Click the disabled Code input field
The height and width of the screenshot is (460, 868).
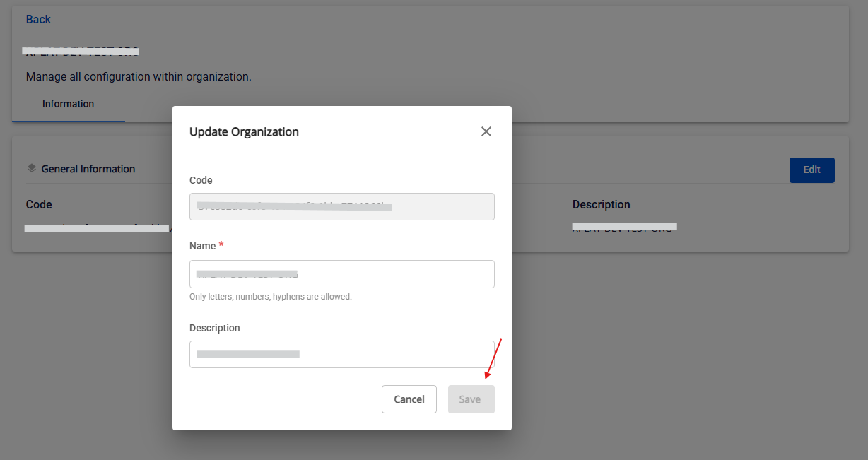(x=341, y=206)
